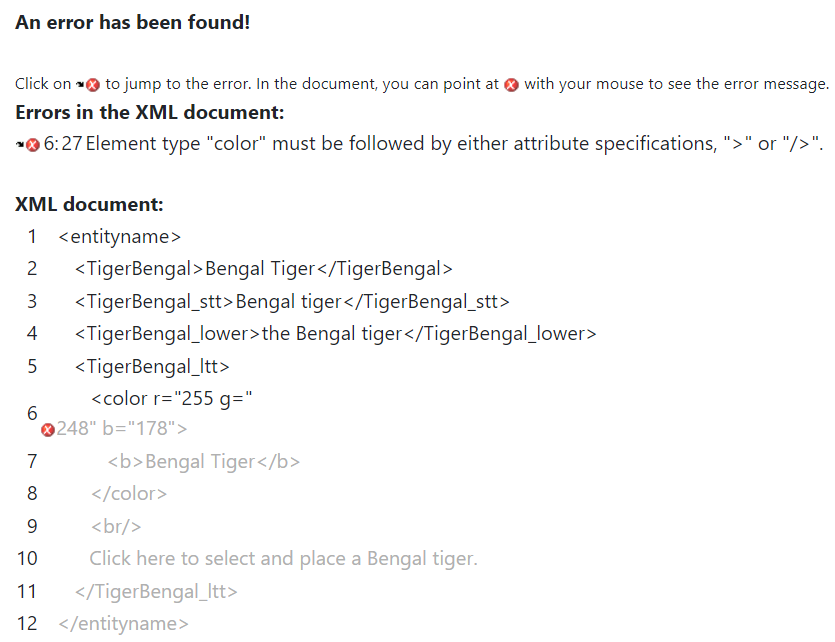This screenshot has height=642, width=835.
Task: Click the color r="255 g=" code text
Action: point(171,399)
